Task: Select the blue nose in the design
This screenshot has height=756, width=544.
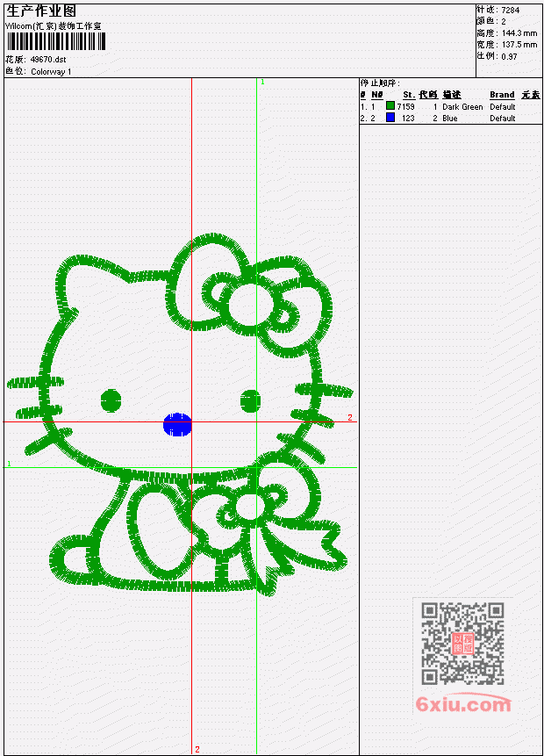Action: [x=177, y=424]
